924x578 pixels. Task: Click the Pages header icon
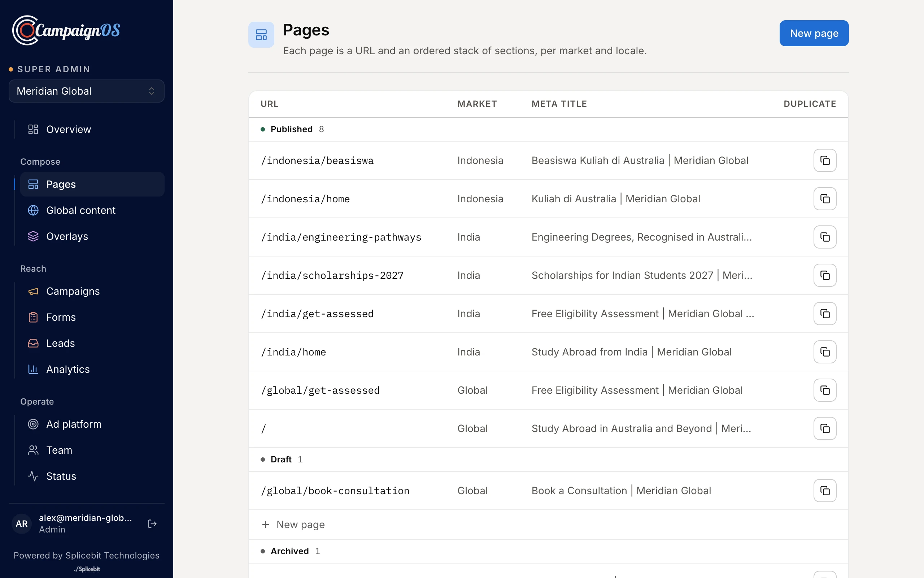261,35
